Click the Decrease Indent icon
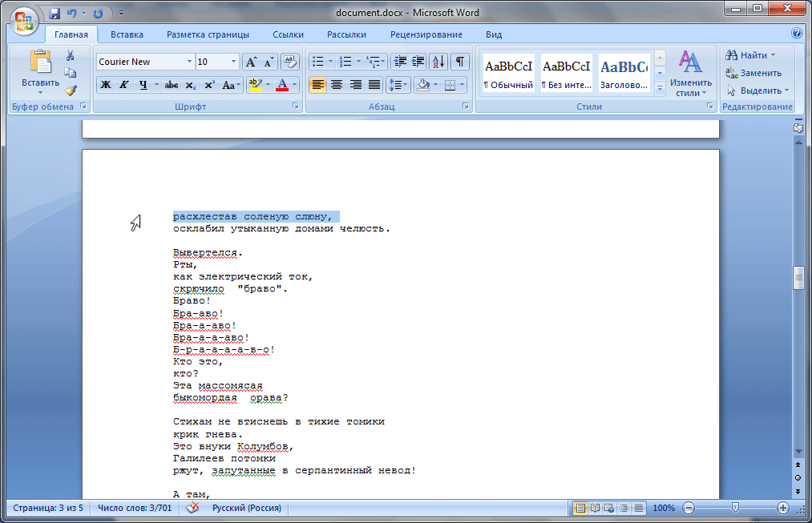The height and width of the screenshot is (523, 812). pyautogui.click(x=399, y=62)
